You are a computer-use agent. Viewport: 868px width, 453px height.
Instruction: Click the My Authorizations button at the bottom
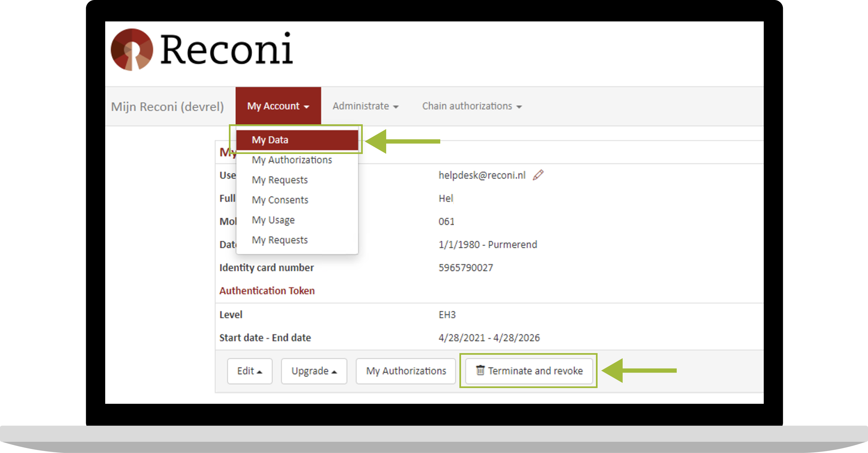[x=406, y=371]
